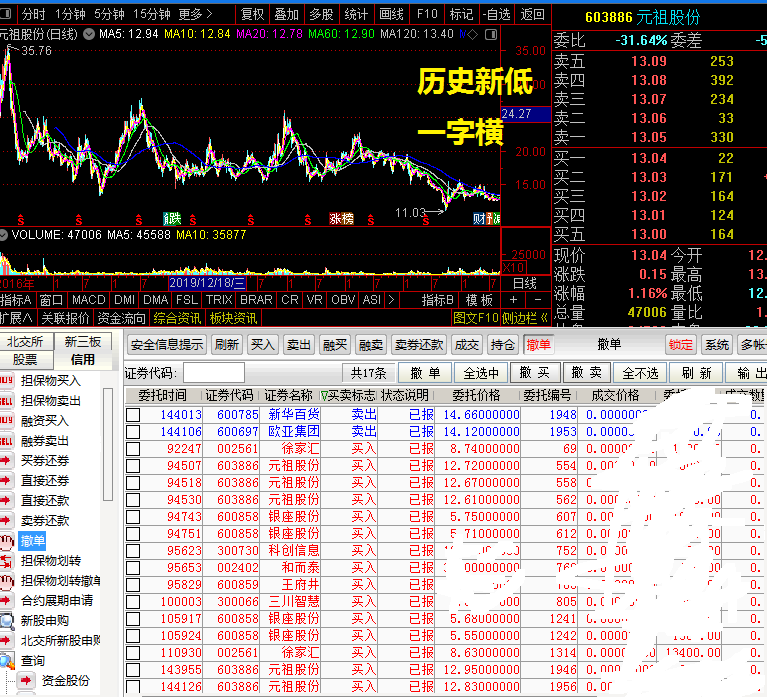The image size is (767, 697).
Task: Click the red arrow icon beside 买券还券
Action: 6,460
